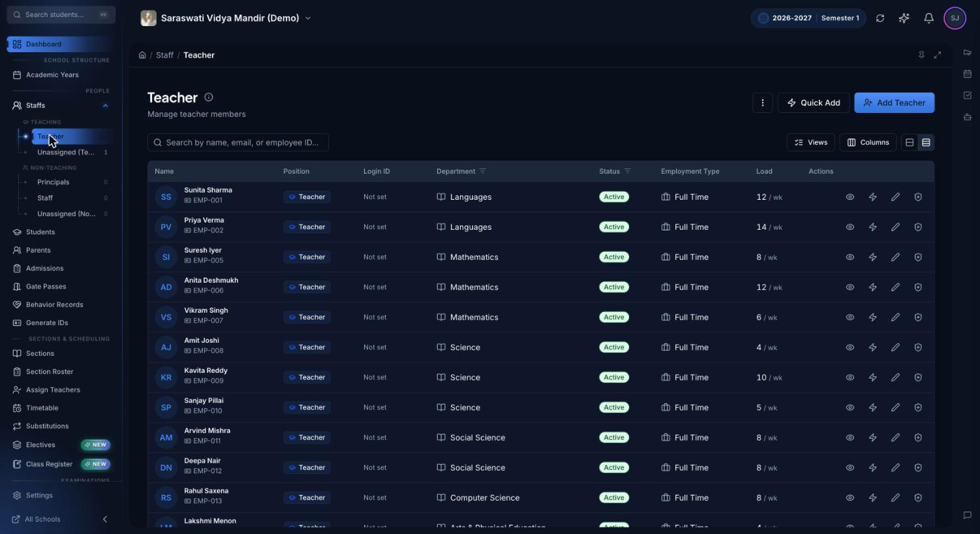Click the fullscreen expand icon near breadcrumb
980x534 pixels.
[x=938, y=55]
